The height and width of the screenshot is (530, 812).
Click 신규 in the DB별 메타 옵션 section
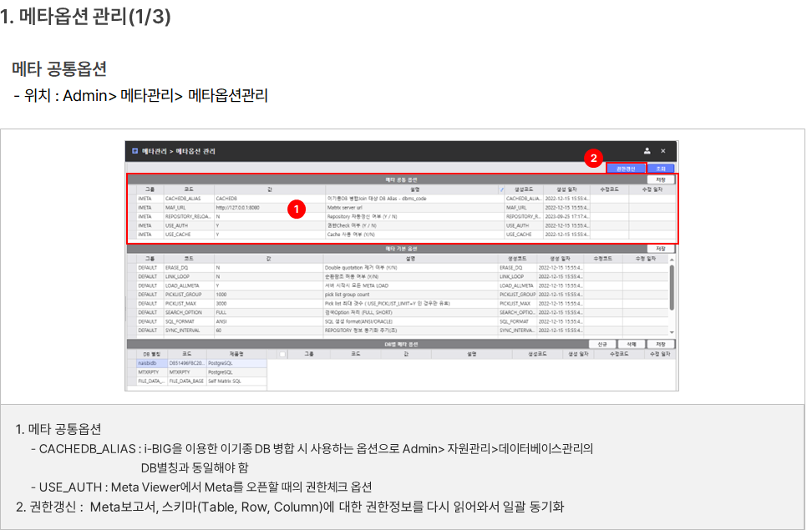[602, 344]
